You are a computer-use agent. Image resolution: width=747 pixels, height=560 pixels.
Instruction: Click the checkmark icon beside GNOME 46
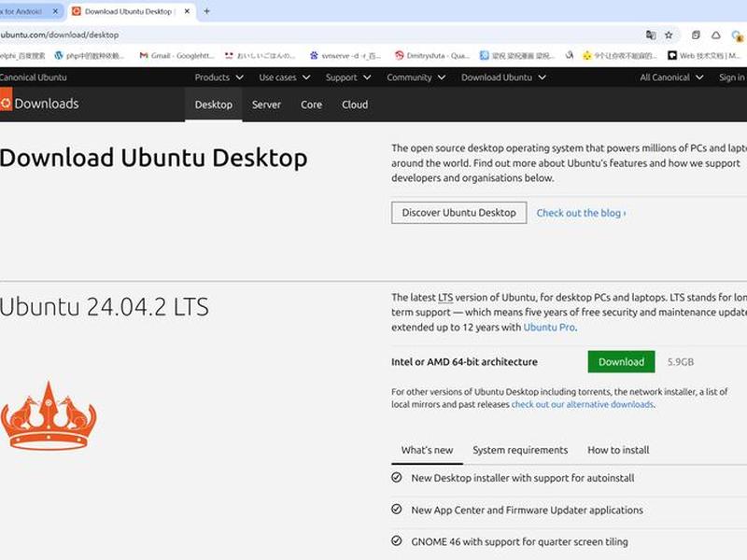pos(396,540)
